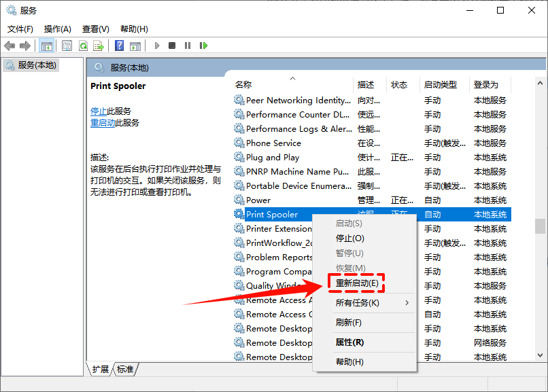Click the Export List toolbar icon

[x=99, y=46]
